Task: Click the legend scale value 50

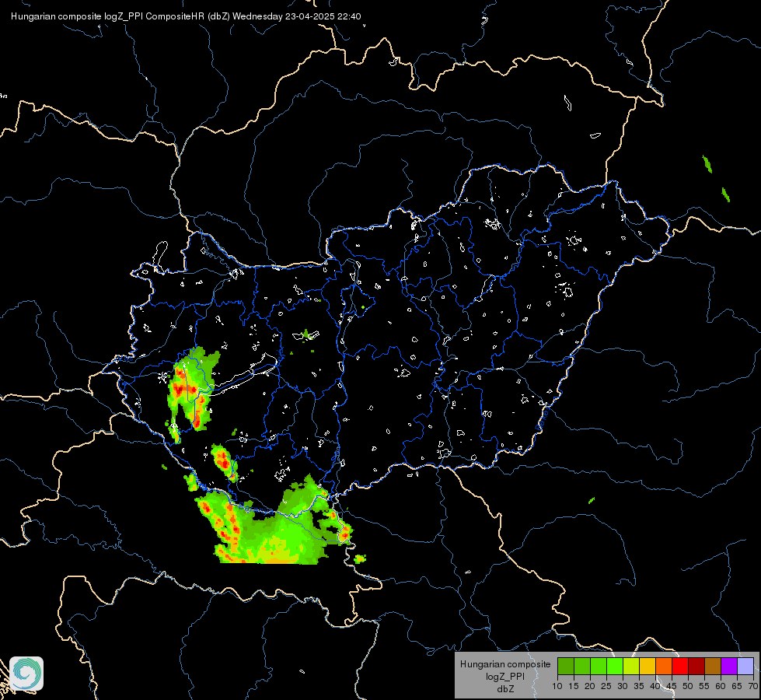Action: [x=688, y=686]
